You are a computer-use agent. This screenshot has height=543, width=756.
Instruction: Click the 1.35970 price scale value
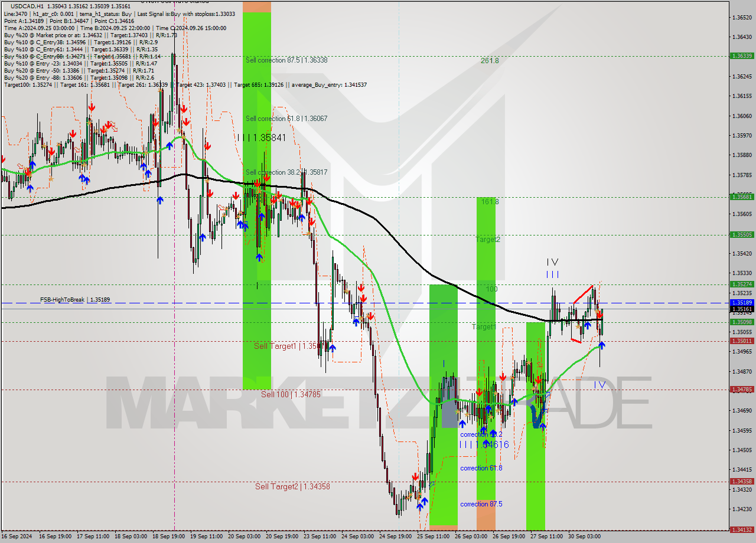[742, 135]
